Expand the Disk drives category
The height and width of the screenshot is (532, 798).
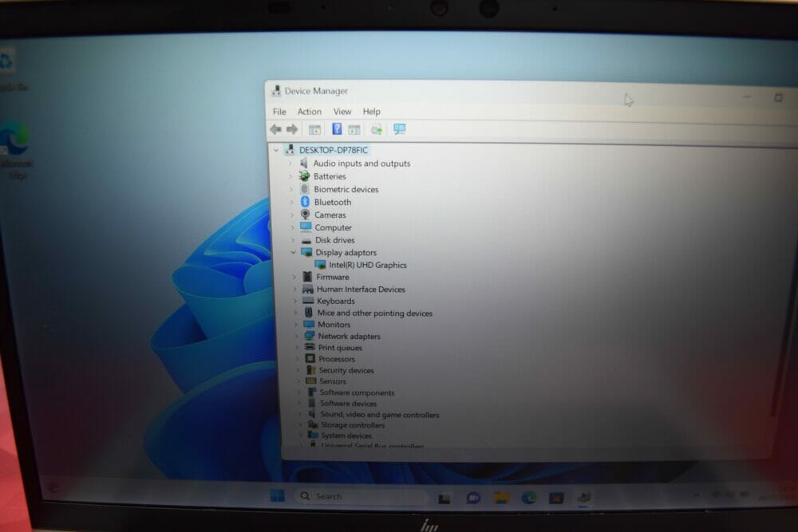[x=293, y=240]
